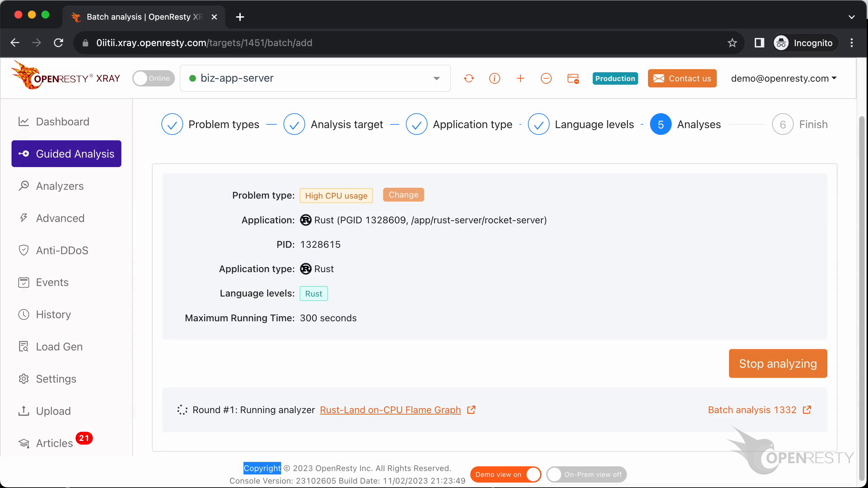Screen dimensions: 868x488
Task: Expand the browser tab search chevron
Action: [851, 17]
